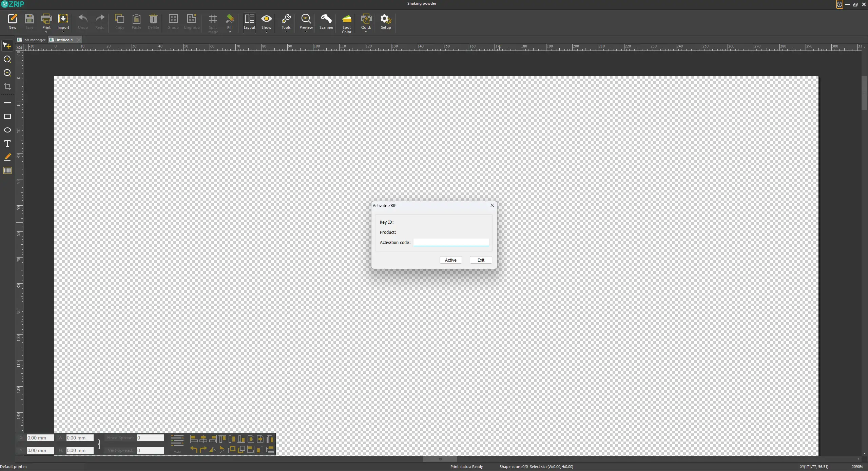The image size is (868, 471).
Task: Click the Show eye icon
Action: [x=266, y=19]
